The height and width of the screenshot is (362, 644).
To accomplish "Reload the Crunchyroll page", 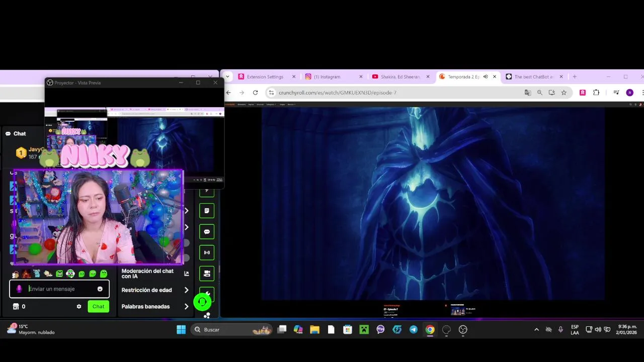I will point(255,93).
